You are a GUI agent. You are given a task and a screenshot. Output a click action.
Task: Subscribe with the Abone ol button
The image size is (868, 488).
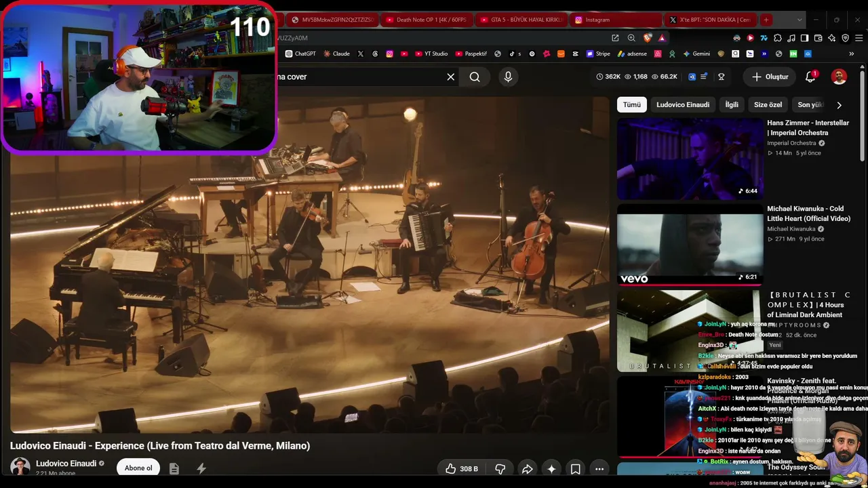[x=138, y=468]
